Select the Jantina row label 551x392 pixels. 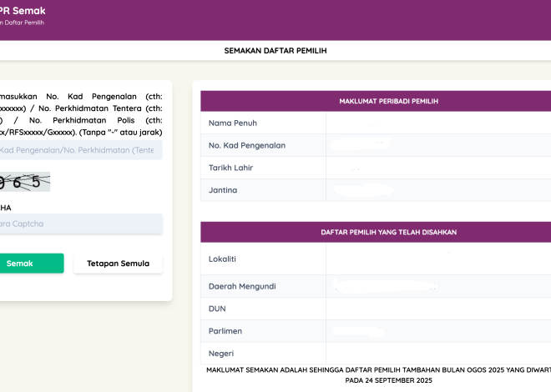click(223, 190)
